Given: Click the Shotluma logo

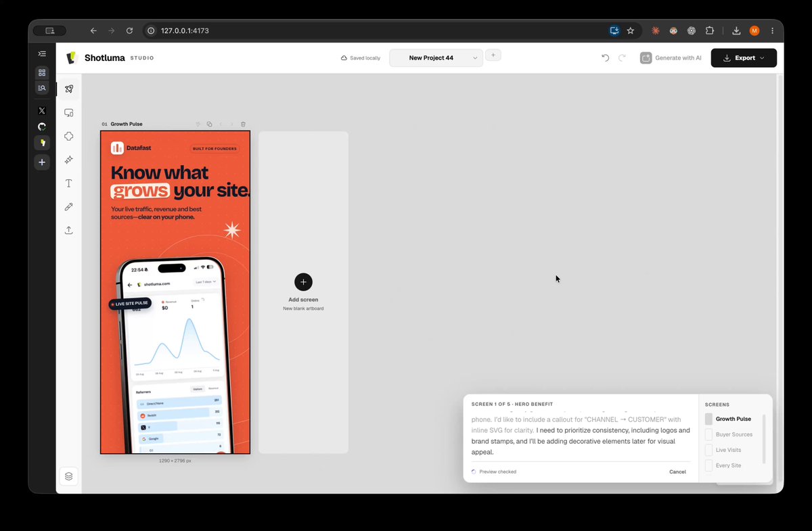Looking at the screenshot, I should click(72, 58).
